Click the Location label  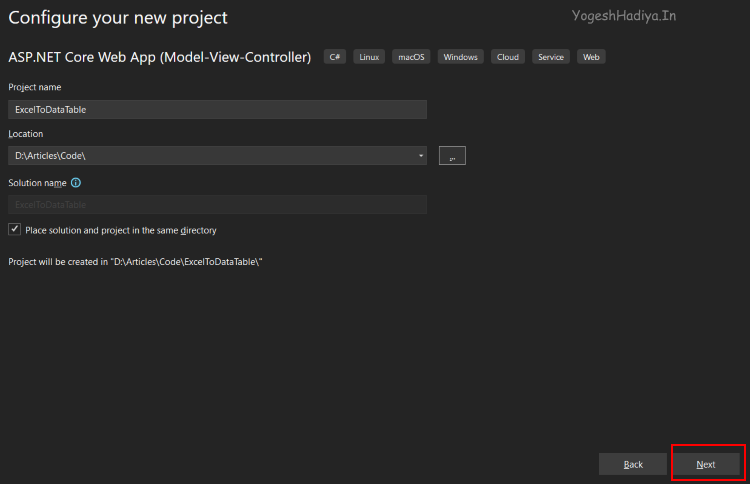pos(26,133)
